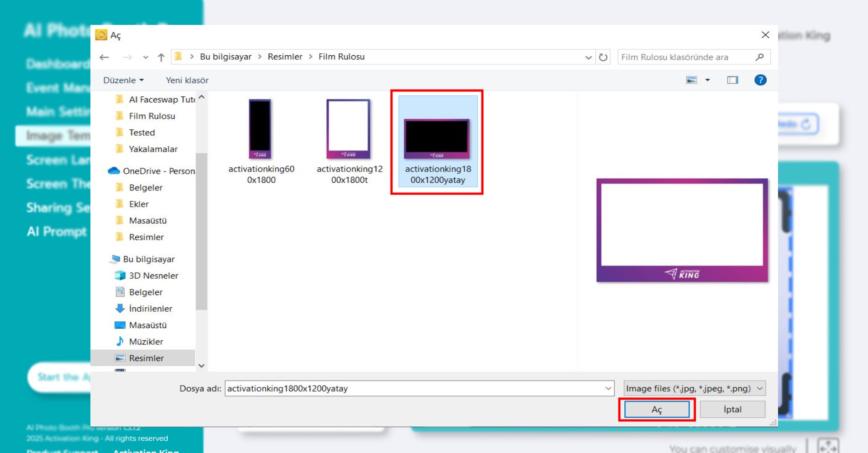Go up one folder level

tap(161, 57)
